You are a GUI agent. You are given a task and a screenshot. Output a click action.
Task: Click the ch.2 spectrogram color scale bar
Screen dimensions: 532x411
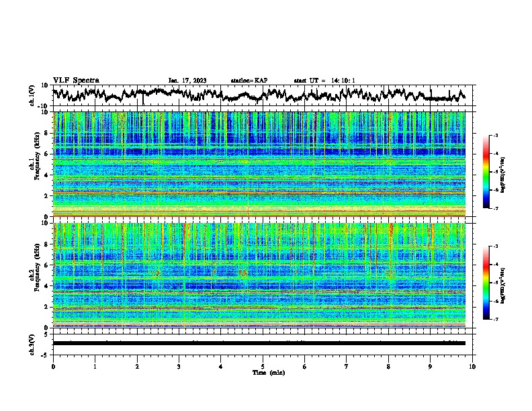click(x=486, y=283)
